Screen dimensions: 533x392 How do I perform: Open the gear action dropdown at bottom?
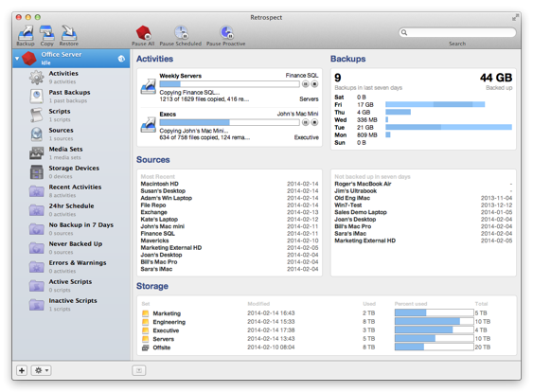point(42,370)
